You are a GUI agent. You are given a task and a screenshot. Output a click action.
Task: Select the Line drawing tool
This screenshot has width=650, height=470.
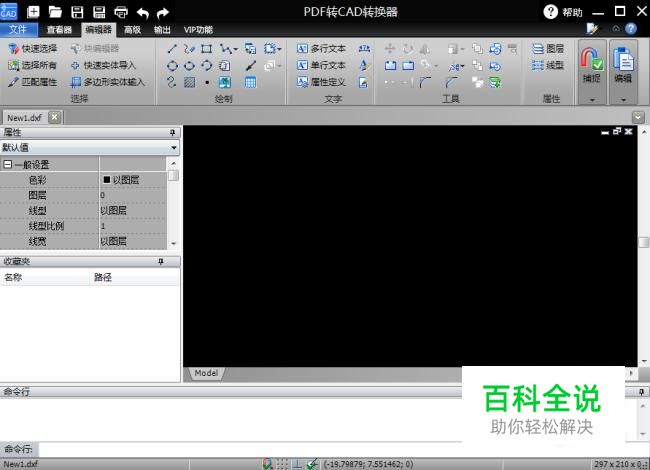[x=172, y=49]
